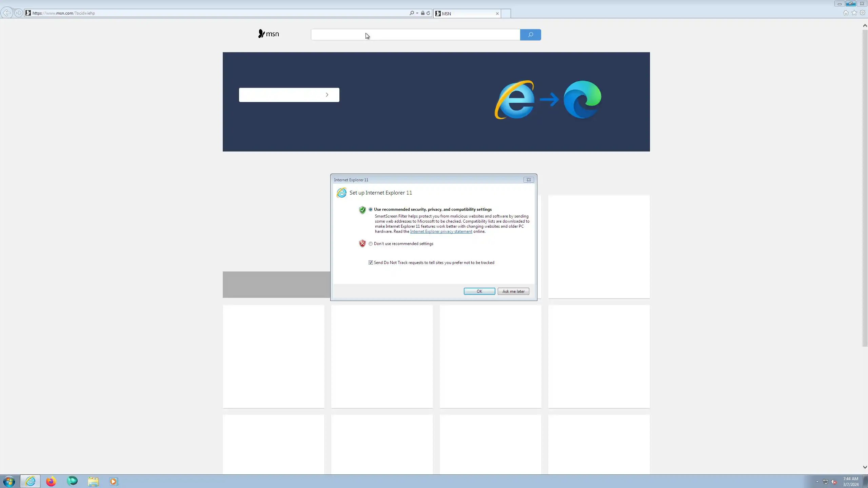Open Internet Explorer privacy statement link
Viewport: 868px width, 488px height.
[441, 231]
